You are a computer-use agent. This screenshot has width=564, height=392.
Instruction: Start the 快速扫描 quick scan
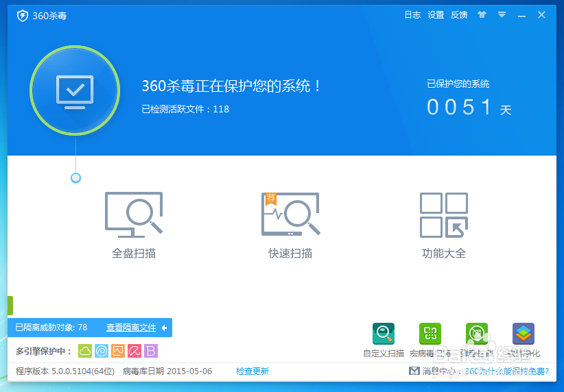tap(291, 225)
